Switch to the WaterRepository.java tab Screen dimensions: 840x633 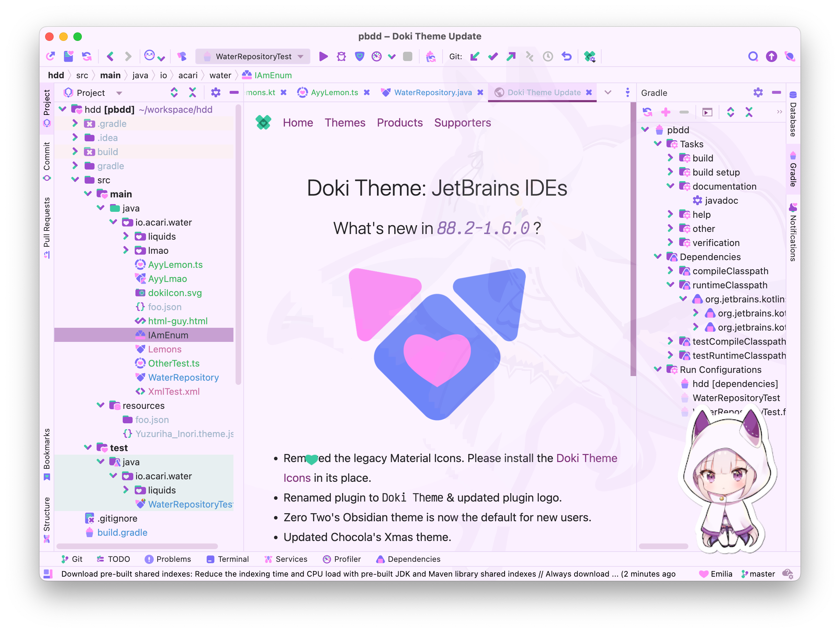(x=433, y=93)
